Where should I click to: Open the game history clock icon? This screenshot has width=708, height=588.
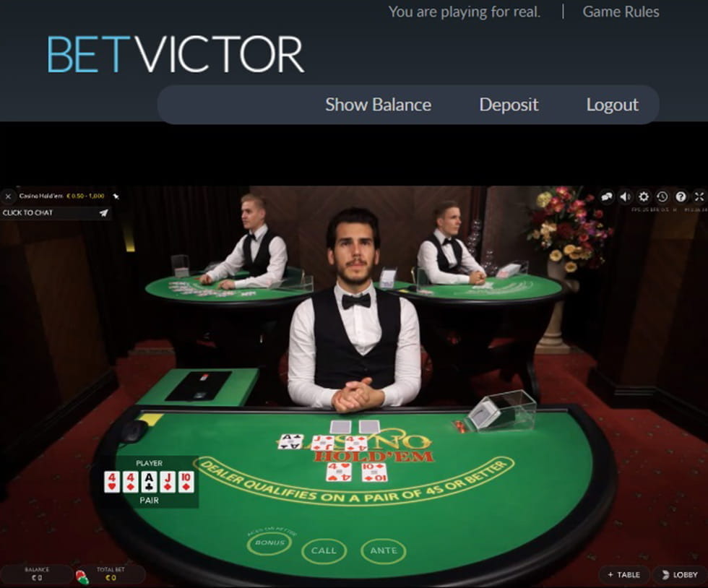click(662, 197)
